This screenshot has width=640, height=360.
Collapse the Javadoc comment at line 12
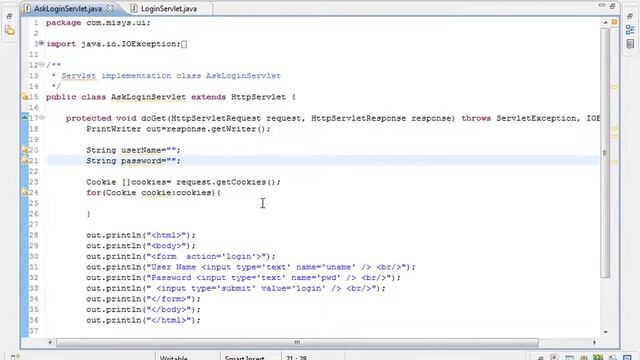click(x=42, y=64)
